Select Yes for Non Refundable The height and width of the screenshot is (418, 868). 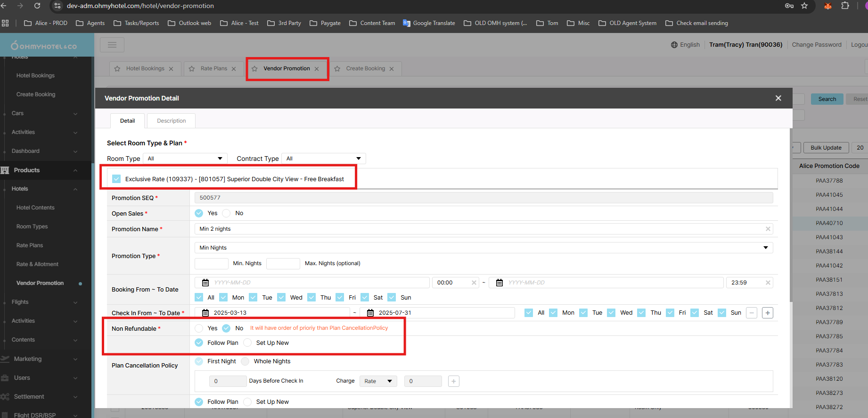pyautogui.click(x=199, y=328)
